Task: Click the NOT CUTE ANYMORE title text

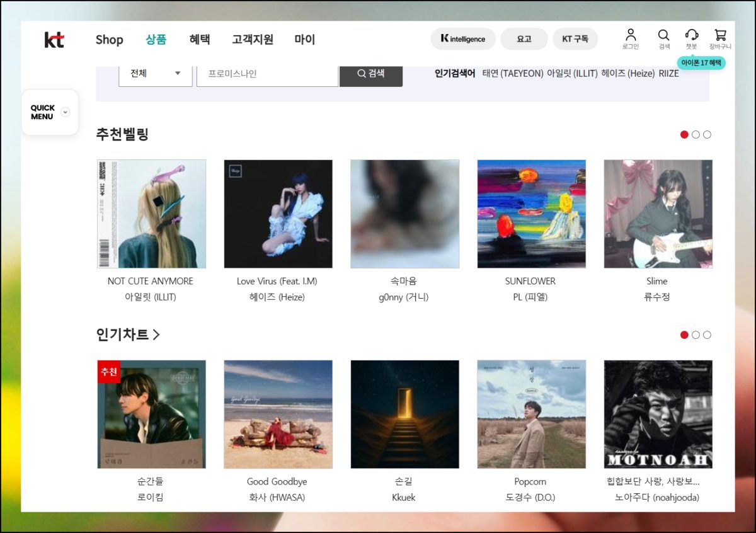Action: point(151,281)
